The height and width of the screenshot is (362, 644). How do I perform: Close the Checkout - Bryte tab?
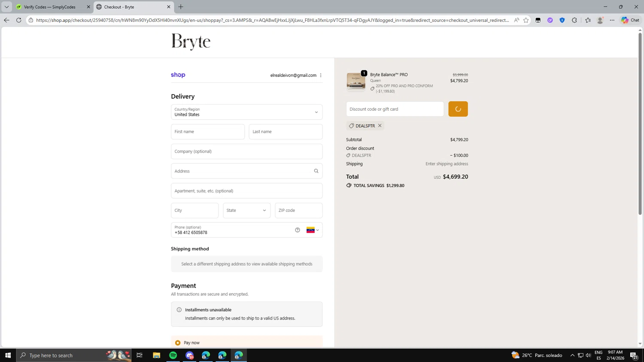[168, 7]
